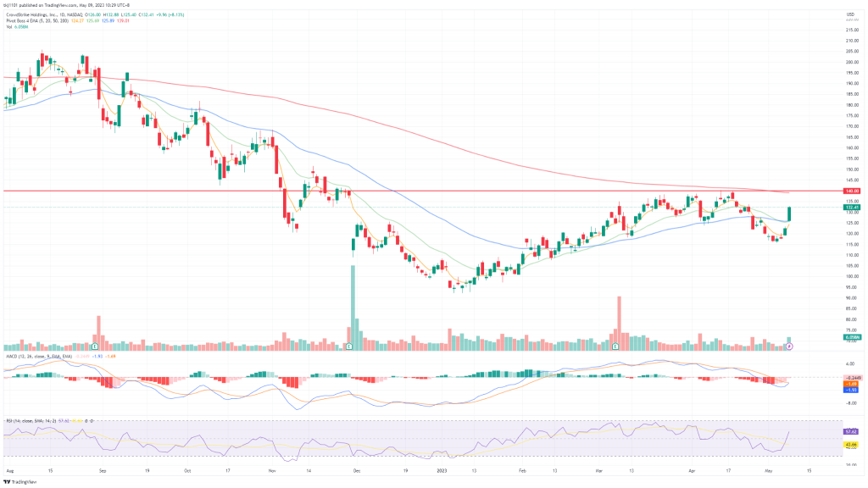Click the earnings 'E' marker near late August
This screenshot has width=868, height=488.
tap(96, 347)
